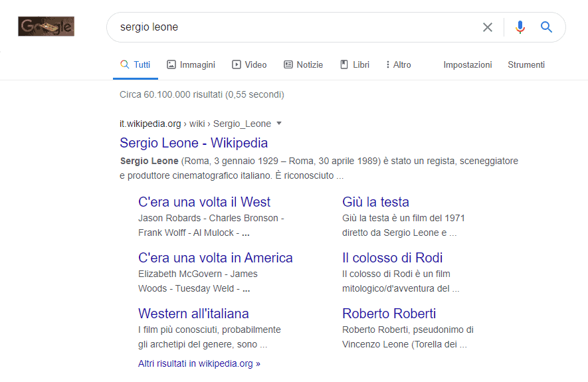588x382 pixels.
Task: Open Roberto Roberti sitelink
Action: click(389, 314)
